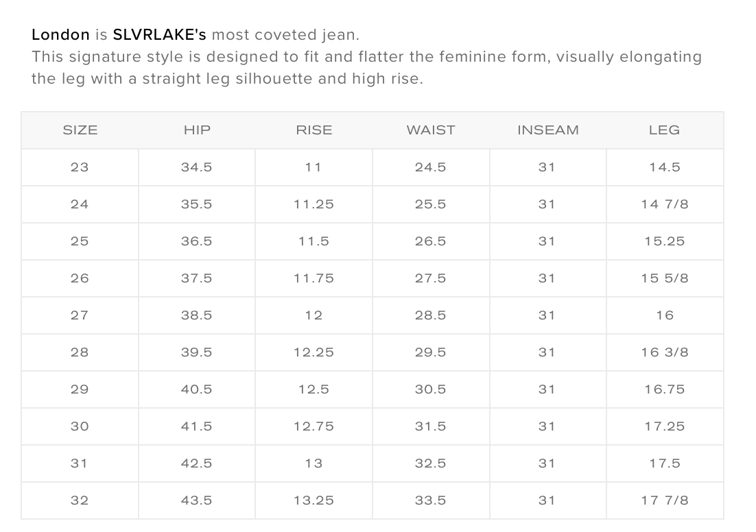Click the bold London link

click(x=60, y=34)
